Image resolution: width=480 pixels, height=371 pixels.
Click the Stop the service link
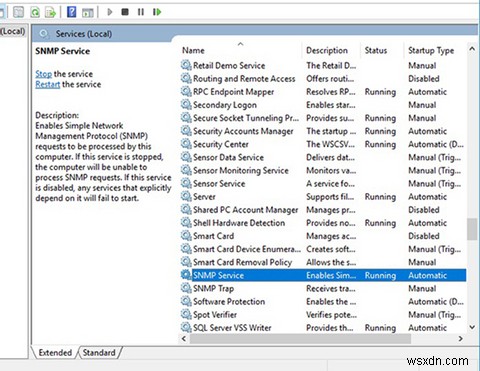[43, 74]
